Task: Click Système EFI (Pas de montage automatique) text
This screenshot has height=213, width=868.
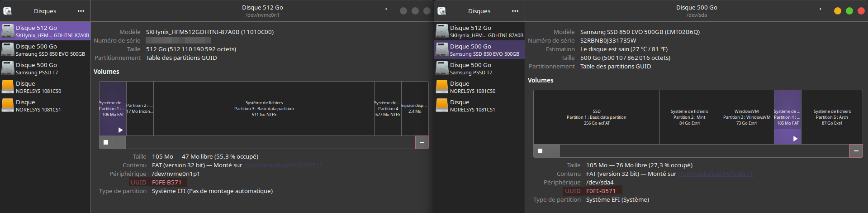Action: (x=212, y=191)
